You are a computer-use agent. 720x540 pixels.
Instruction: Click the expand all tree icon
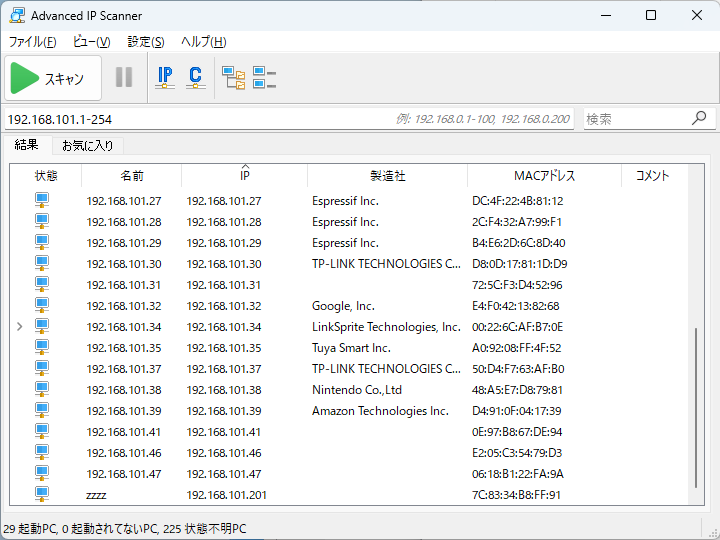pyautogui.click(x=234, y=78)
